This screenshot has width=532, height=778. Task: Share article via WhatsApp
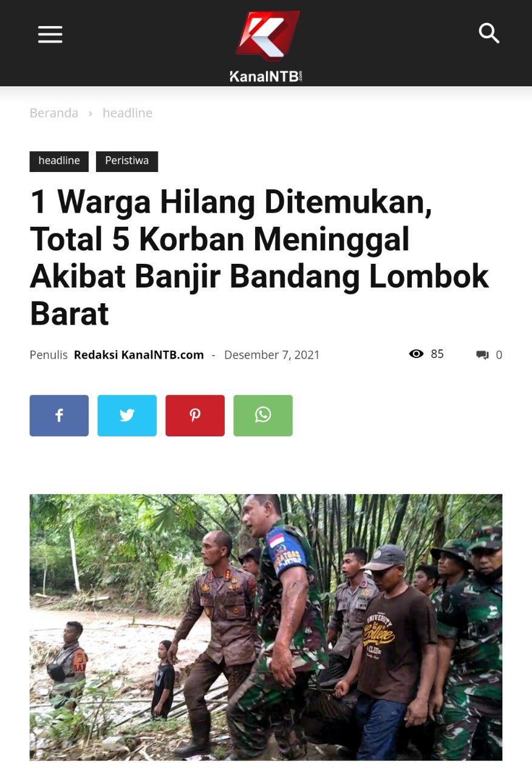point(263,416)
